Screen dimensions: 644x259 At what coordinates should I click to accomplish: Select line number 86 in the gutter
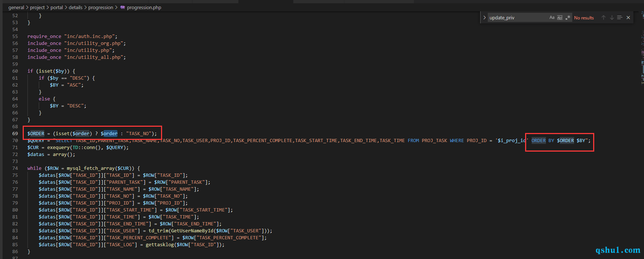pos(15,251)
